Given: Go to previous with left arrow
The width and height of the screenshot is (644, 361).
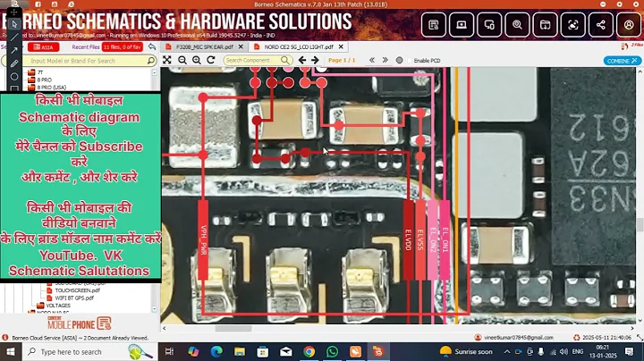Looking at the screenshot, I should [302, 60].
